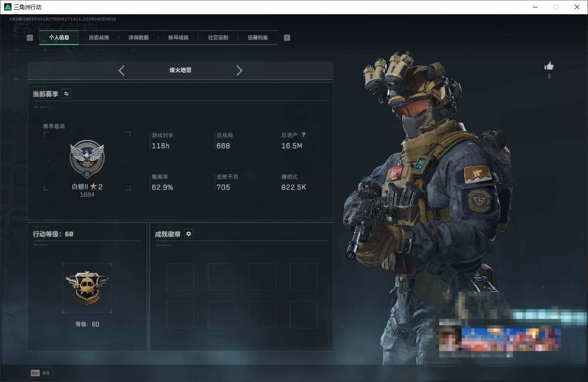This screenshot has height=382, width=588.
Task: Click the like count 3
Action: 549,76
